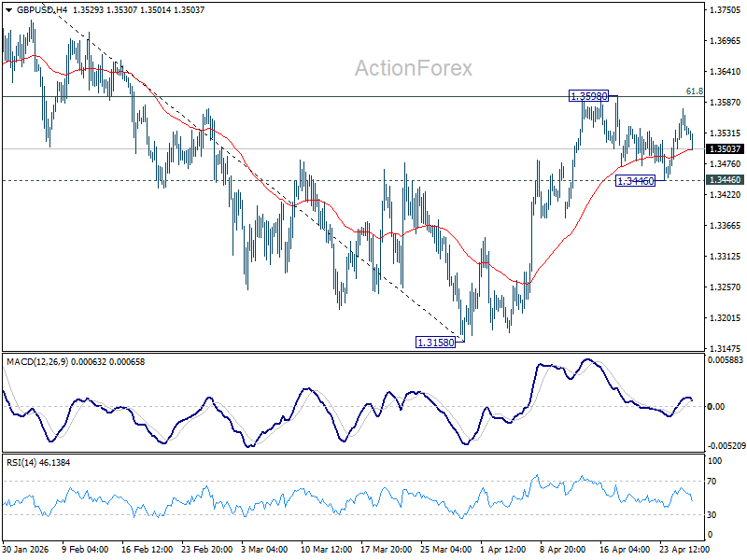Open the GBPUSD chart dropdown triangle
The width and height of the screenshot is (747, 560).
click(x=8, y=10)
